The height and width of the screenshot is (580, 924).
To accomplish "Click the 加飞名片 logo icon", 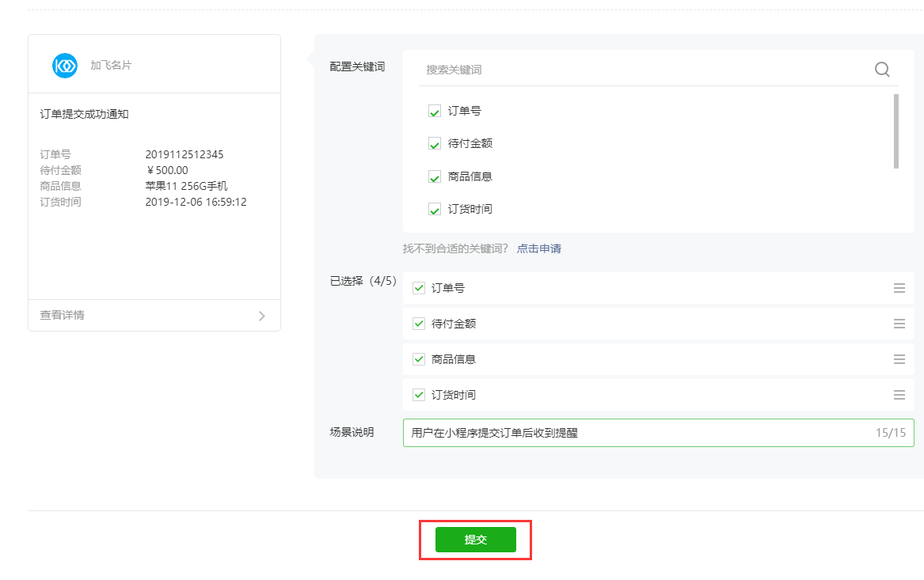I will coord(65,65).
